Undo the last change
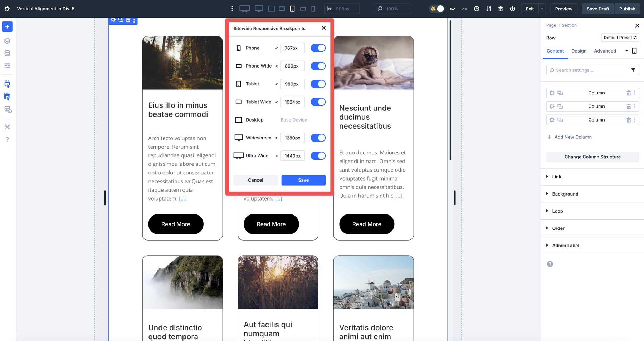 453,9
